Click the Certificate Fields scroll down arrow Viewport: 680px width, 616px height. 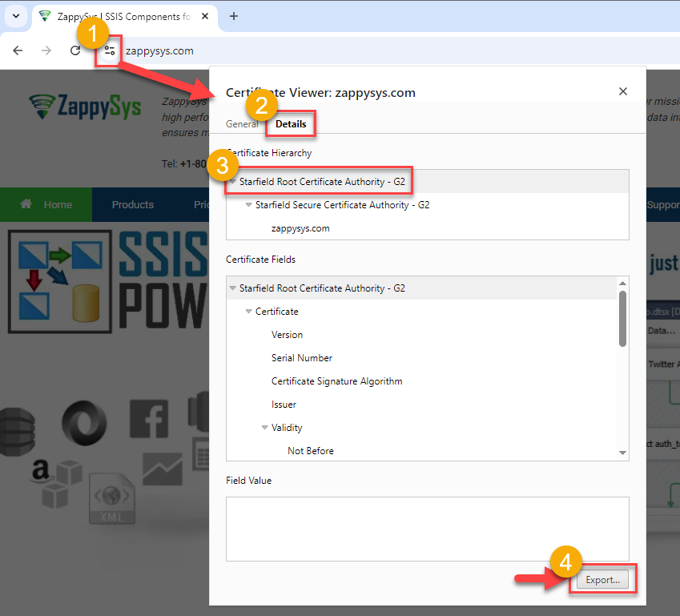coord(623,453)
